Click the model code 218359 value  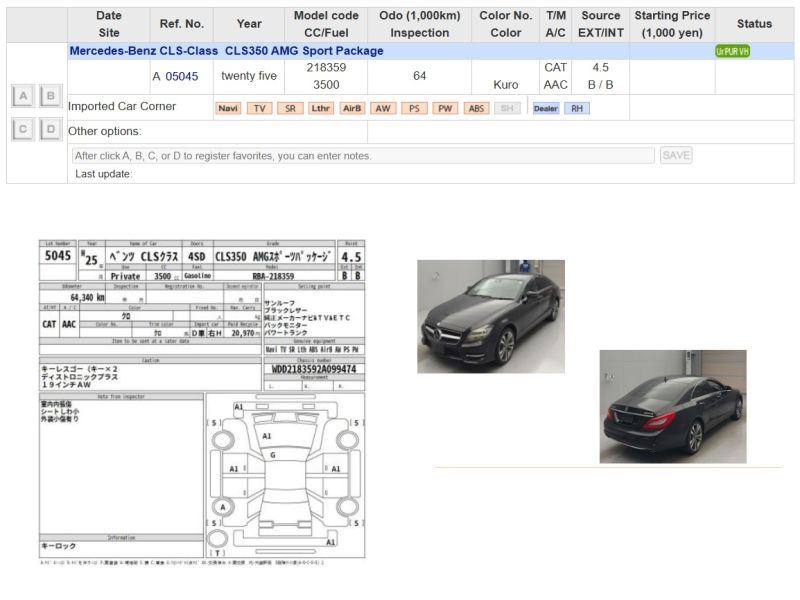click(x=326, y=68)
